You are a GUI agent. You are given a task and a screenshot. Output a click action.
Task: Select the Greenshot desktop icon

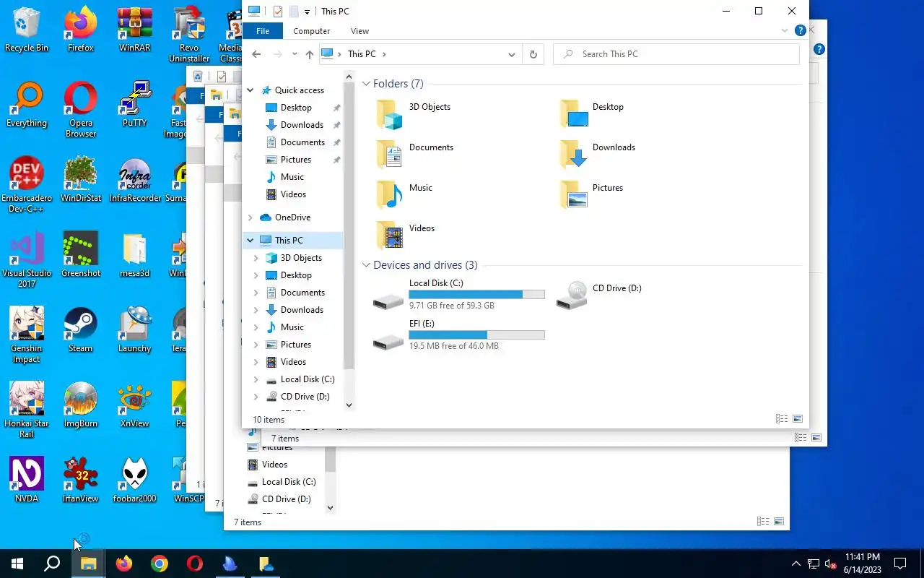coord(81,256)
